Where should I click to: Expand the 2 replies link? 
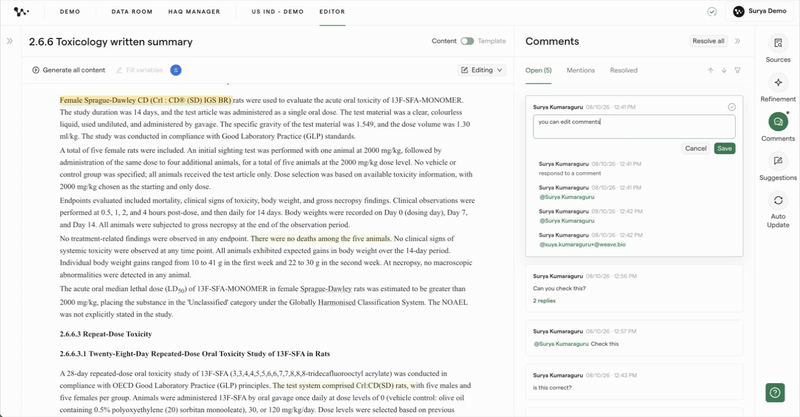coord(544,301)
